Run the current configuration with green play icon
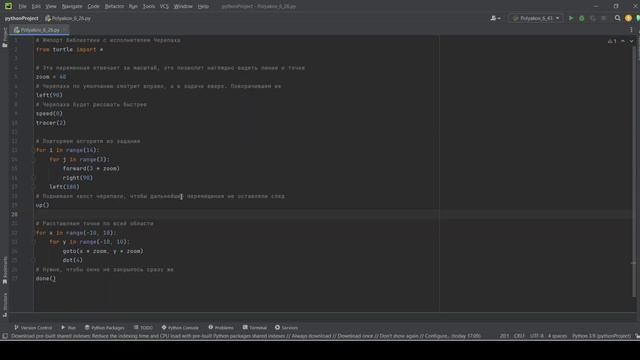Screen dimensions: 640x360 (x=571, y=18)
